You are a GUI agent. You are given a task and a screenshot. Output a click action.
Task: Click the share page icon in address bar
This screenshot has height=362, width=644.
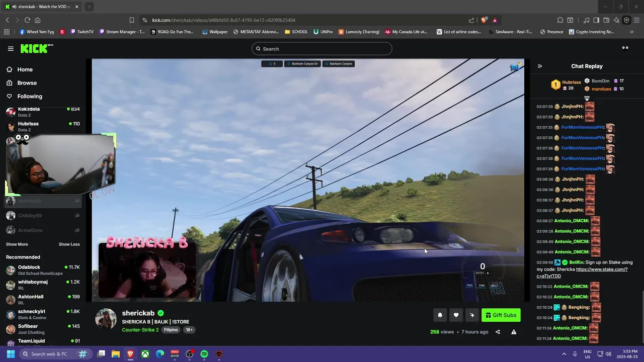click(x=471, y=20)
